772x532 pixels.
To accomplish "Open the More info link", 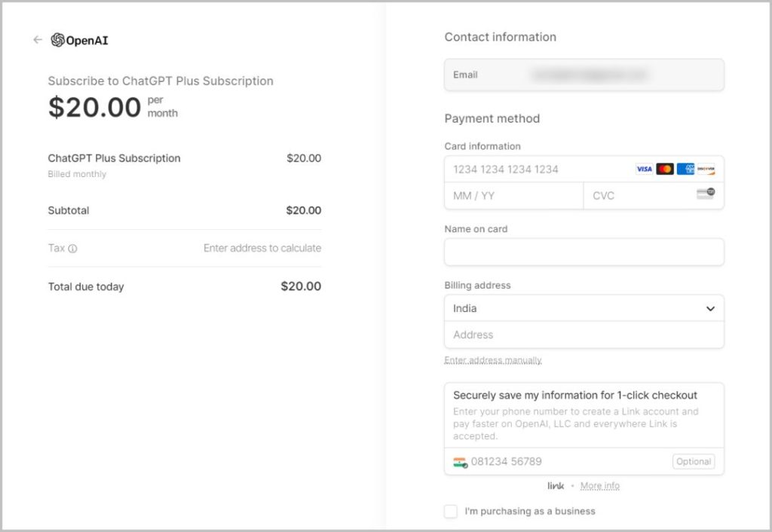I will tap(599, 486).
